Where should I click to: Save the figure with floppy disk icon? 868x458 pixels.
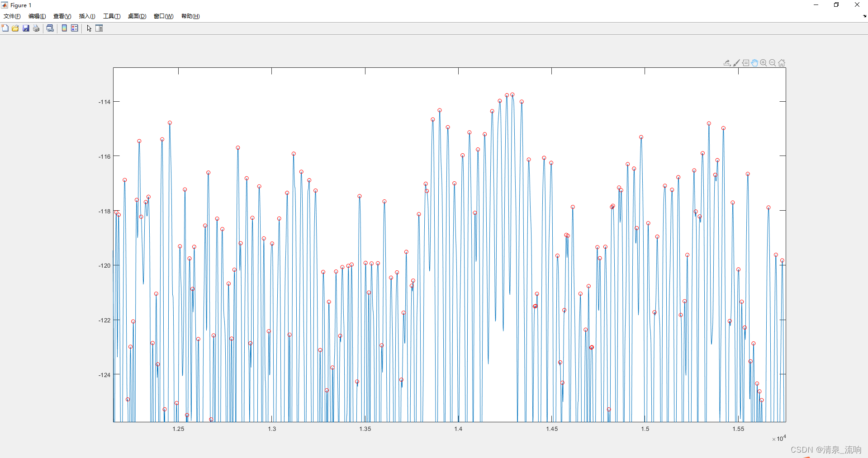tap(26, 28)
